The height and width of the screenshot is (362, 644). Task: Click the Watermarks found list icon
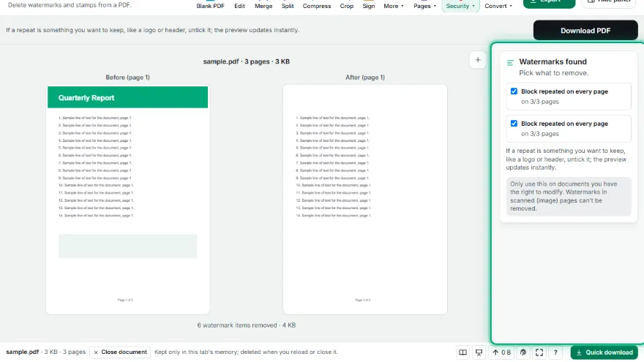[x=510, y=63]
